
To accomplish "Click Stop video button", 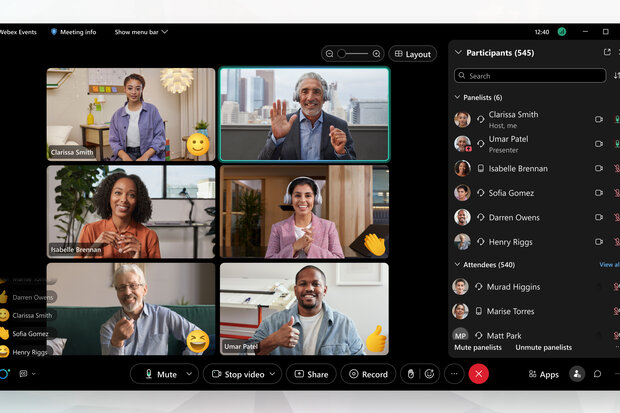I will click(238, 374).
